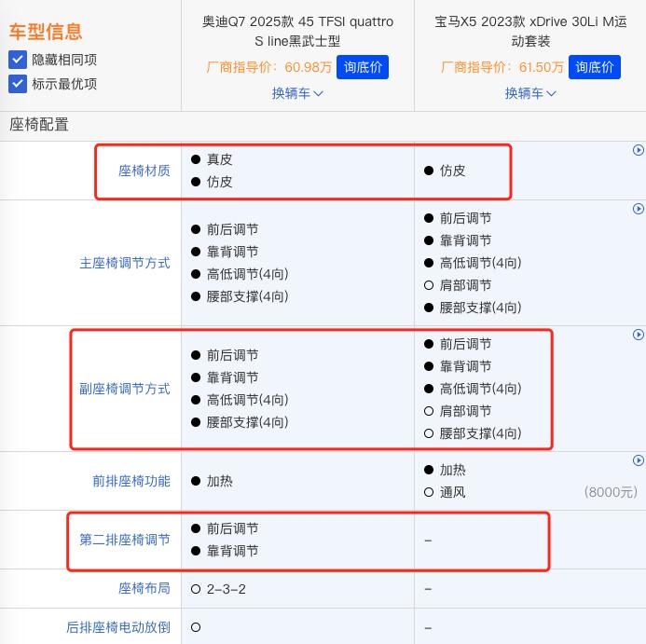Click 厂商指导价 61.50万 text
The width and height of the screenshot is (646, 644).
pyautogui.click(x=502, y=67)
